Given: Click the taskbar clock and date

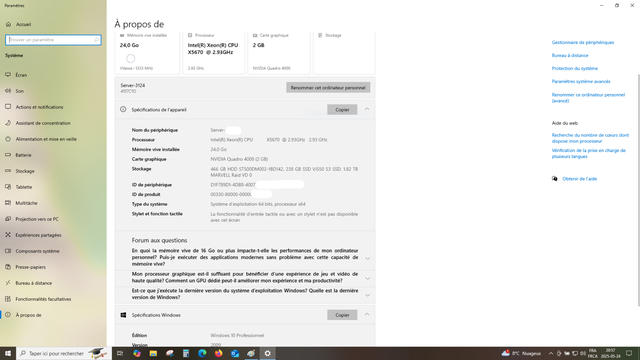Looking at the screenshot, I should pos(610,353).
